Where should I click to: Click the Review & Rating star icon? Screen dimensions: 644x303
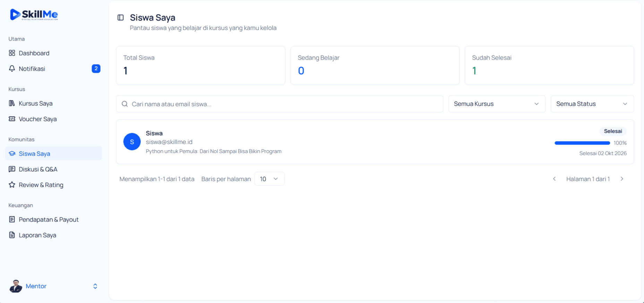[x=12, y=185]
